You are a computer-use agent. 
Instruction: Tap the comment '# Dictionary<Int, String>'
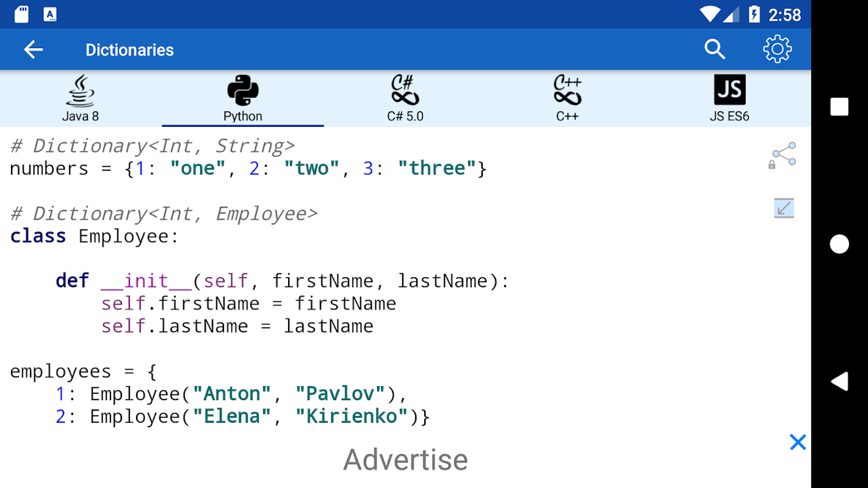tap(153, 146)
